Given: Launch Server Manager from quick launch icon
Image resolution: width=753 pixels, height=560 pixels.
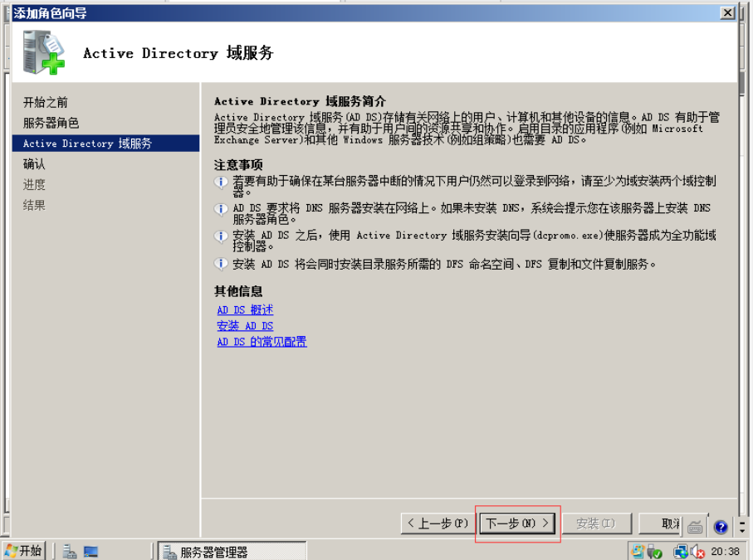Looking at the screenshot, I should click(70, 552).
